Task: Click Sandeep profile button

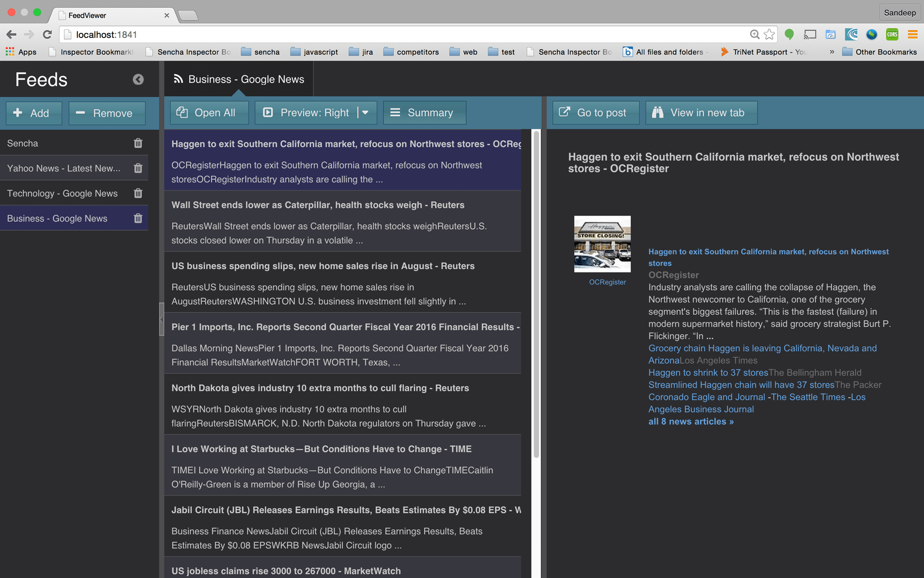Action: [x=900, y=13]
